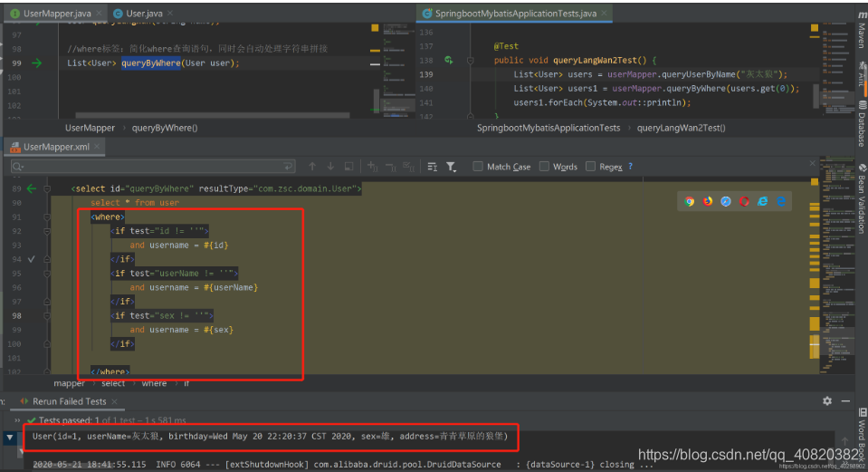
Task: Open preview in Internet Explorer icon
Action: pos(763,202)
